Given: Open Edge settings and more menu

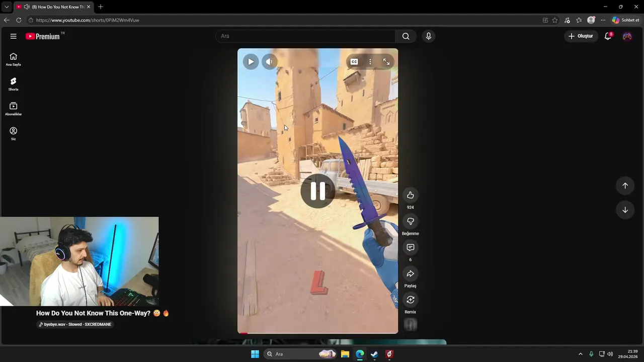Looking at the screenshot, I should (x=603, y=20).
